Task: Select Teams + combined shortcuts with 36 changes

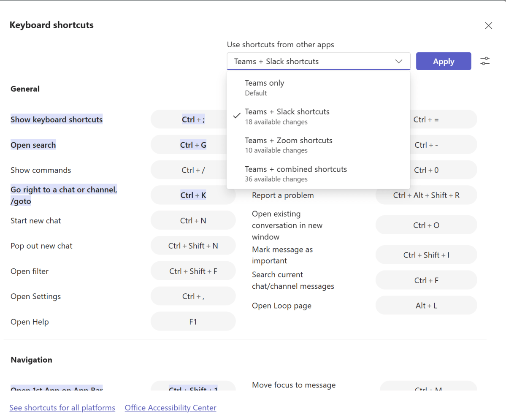Action: 296,173
